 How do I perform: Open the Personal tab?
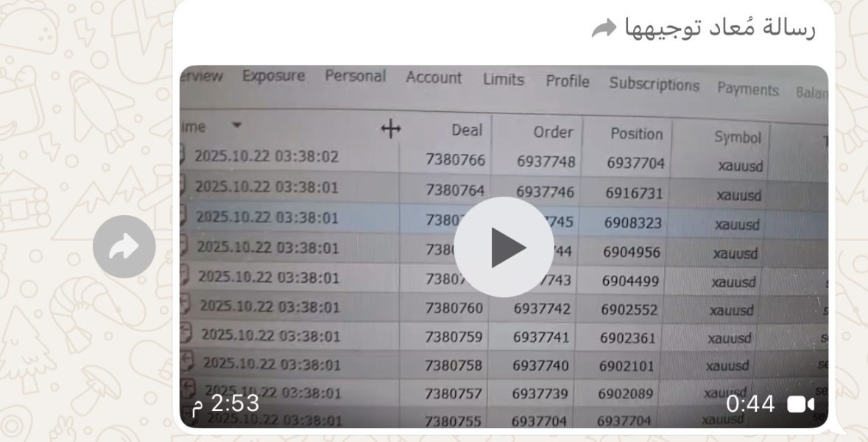point(355,76)
